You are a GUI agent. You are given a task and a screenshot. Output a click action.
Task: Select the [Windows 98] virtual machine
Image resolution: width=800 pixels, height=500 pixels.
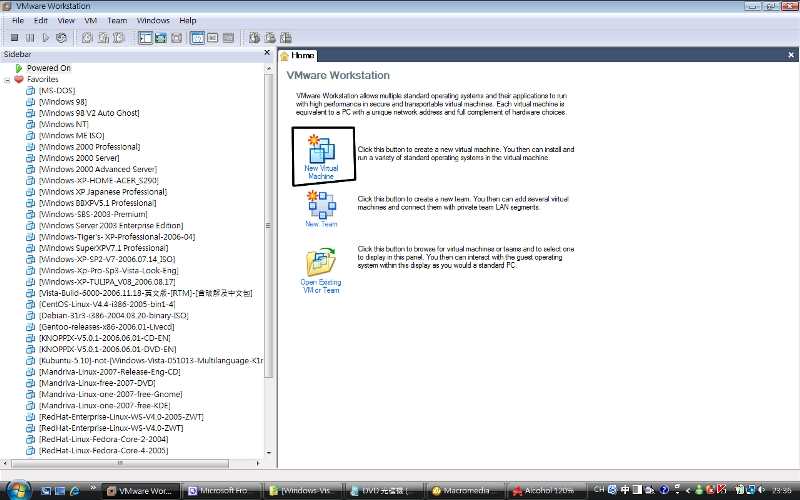(63, 102)
